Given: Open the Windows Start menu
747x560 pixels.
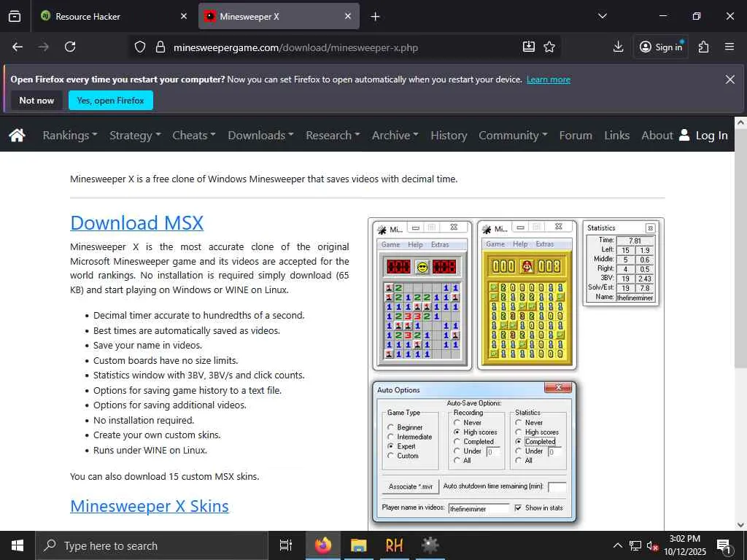Looking at the screenshot, I should tap(18, 545).
